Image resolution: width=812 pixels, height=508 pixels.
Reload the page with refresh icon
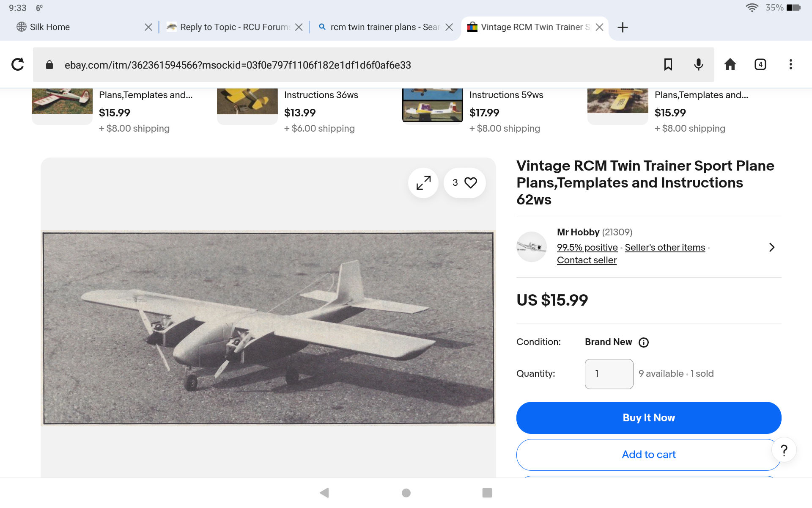click(x=17, y=64)
